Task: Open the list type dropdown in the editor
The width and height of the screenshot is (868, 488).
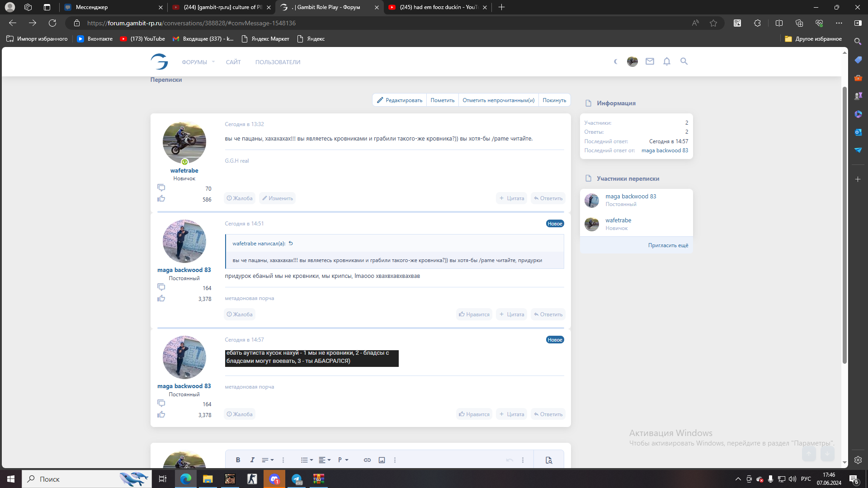Action: tap(307, 460)
